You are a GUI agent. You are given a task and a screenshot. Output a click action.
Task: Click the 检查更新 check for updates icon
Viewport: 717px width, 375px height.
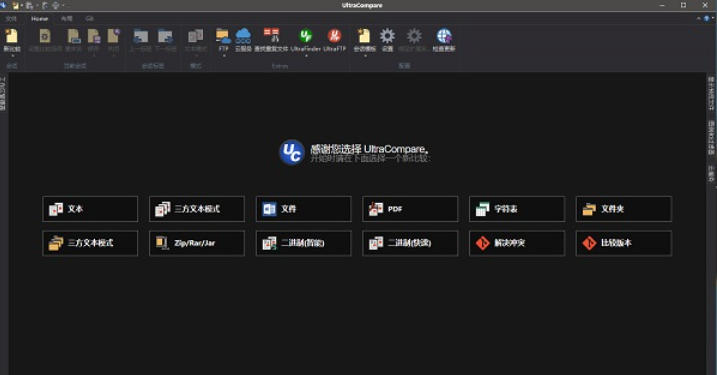coord(444,36)
